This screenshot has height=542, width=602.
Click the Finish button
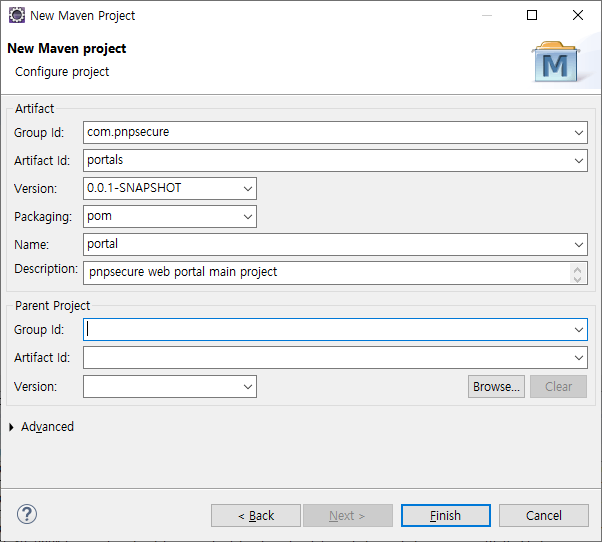[446, 516]
